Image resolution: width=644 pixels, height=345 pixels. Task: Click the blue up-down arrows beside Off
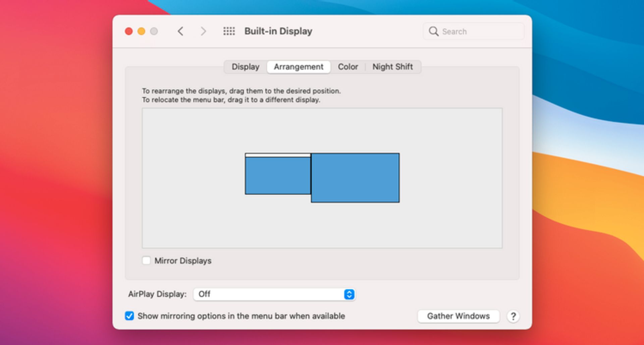pyautogui.click(x=349, y=294)
